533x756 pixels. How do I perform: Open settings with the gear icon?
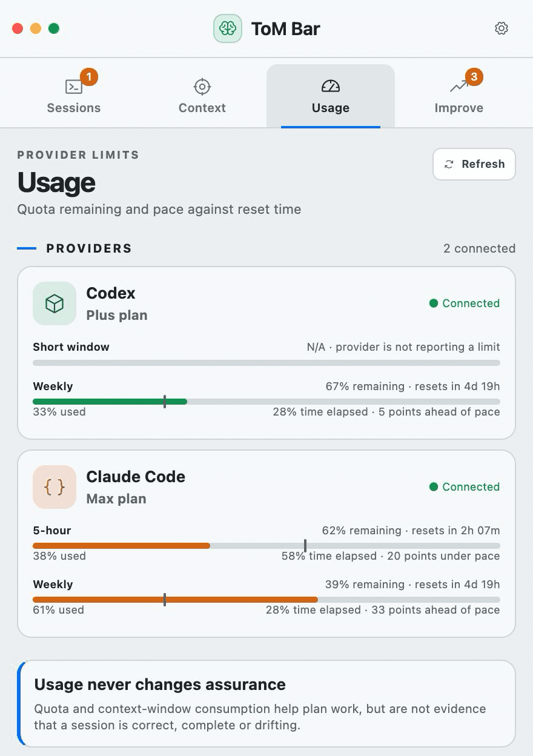502,28
